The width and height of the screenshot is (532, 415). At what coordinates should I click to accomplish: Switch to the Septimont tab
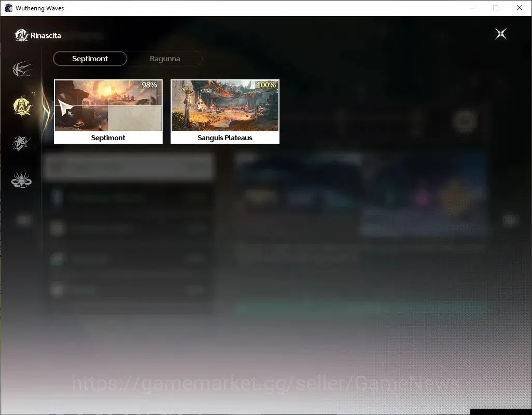pos(90,59)
